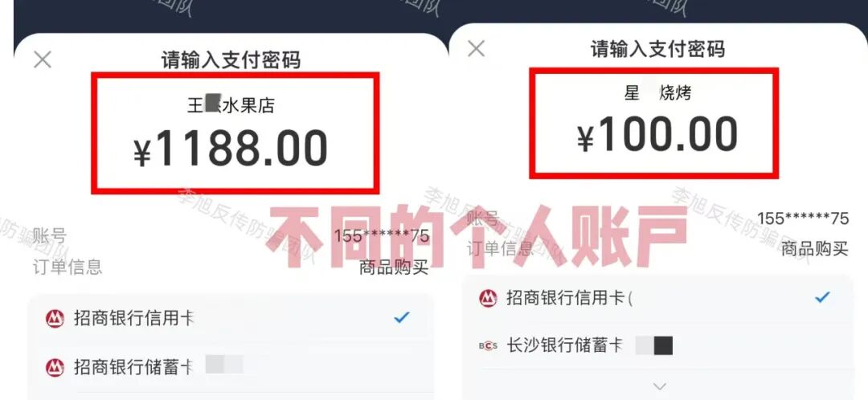Click the right 商品购买 order info
The width and height of the screenshot is (868, 400).
814,249
